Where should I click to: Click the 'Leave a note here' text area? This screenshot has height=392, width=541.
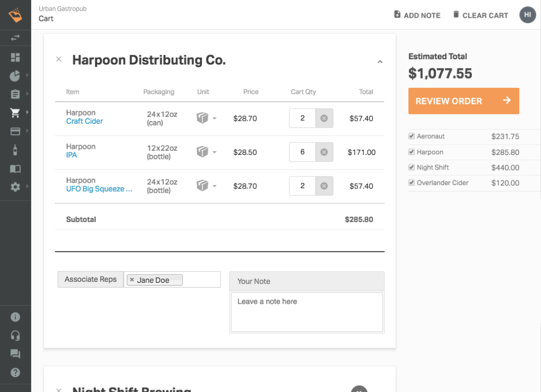307,312
